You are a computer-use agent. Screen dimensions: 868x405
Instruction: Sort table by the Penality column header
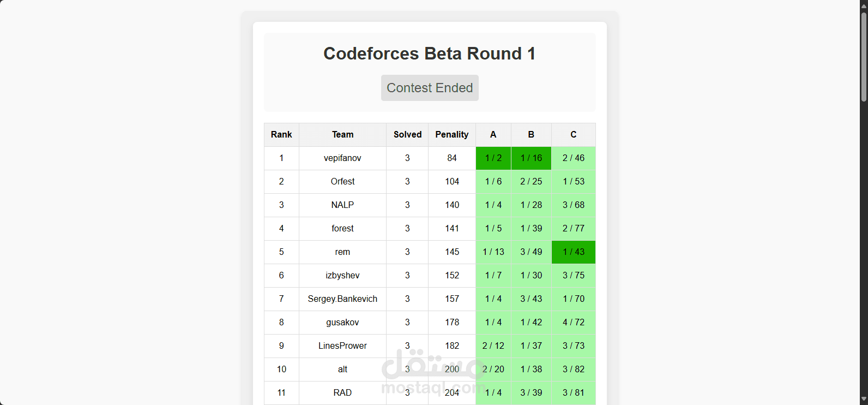pyautogui.click(x=451, y=134)
